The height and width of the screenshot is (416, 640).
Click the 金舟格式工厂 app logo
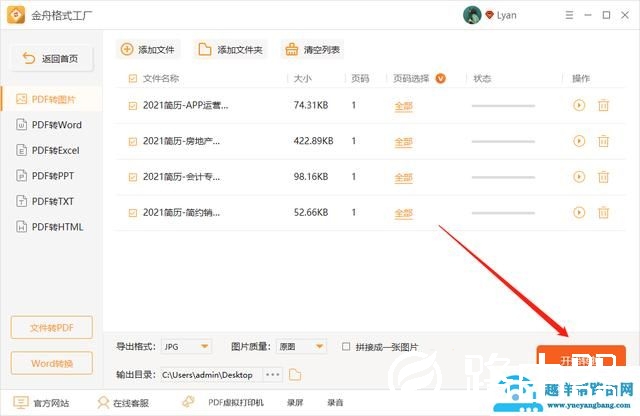point(16,15)
